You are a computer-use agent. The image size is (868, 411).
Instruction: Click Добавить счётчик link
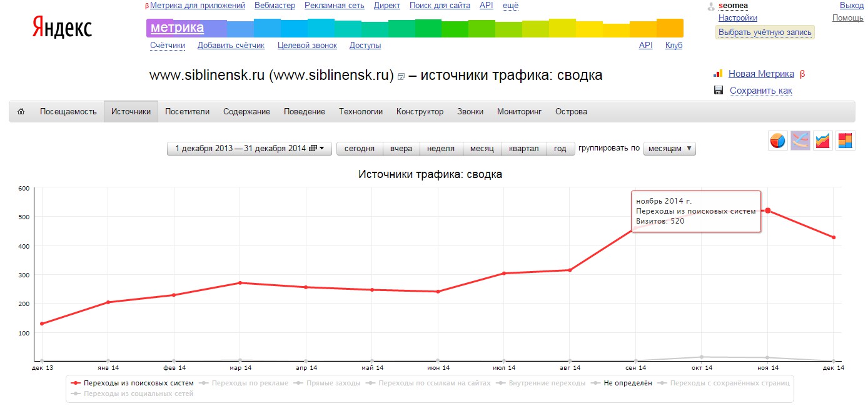[x=231, y=45]
